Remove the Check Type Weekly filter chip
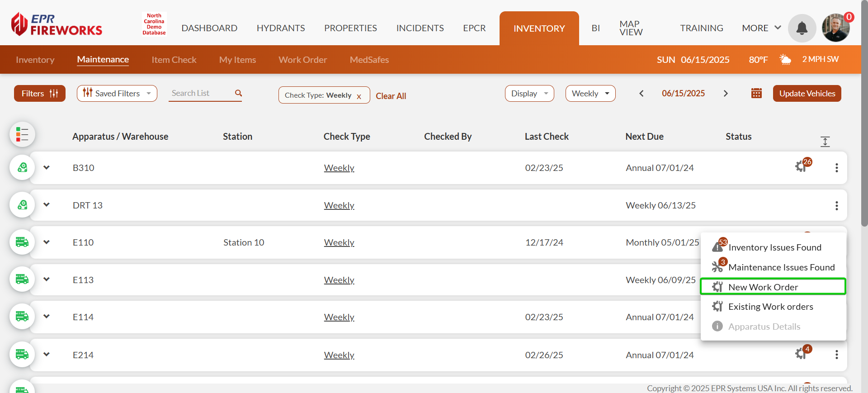Viewport: 868px width, 393px height. click(359, 96)
